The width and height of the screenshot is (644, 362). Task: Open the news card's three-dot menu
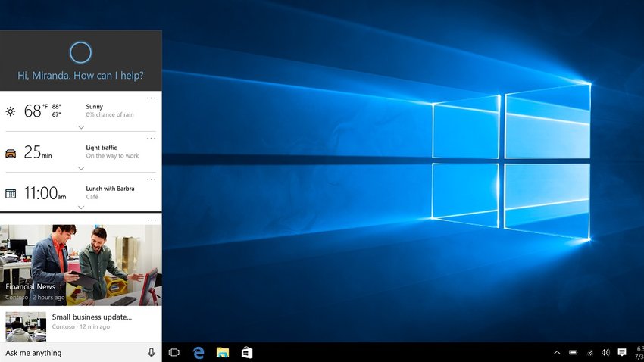point(151,220)
